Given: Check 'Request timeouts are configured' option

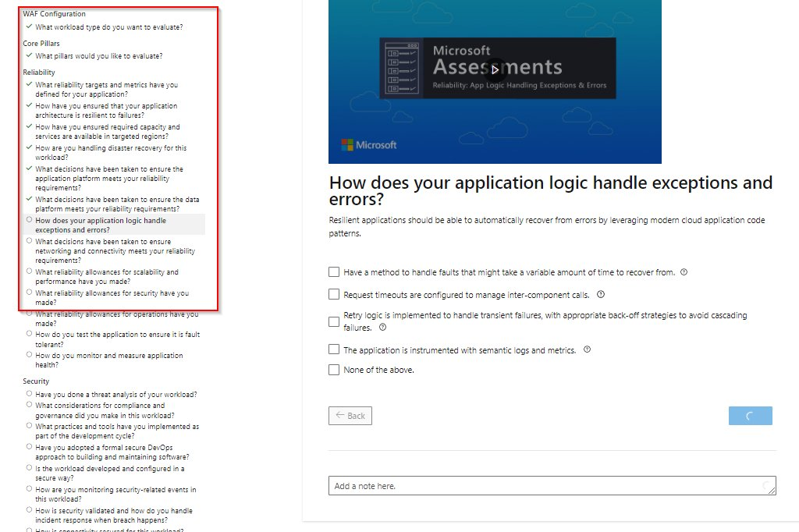Looking at the screenshot, I should click(334, 294).
